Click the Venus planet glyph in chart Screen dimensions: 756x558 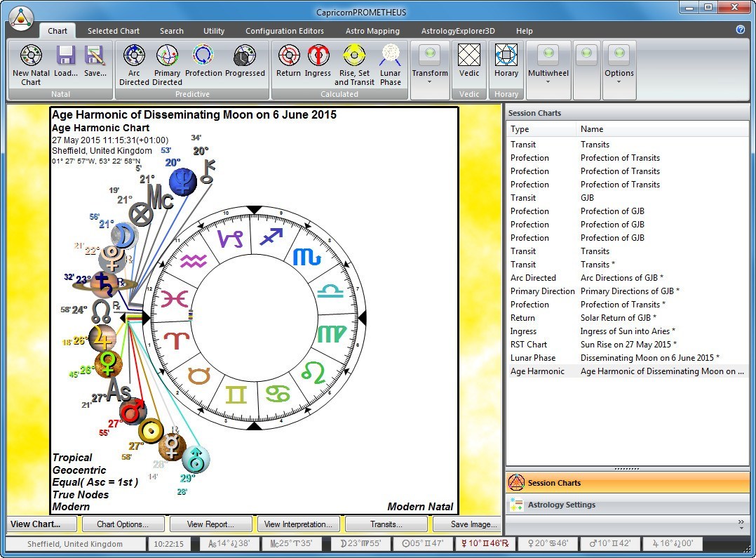[108, 364]
